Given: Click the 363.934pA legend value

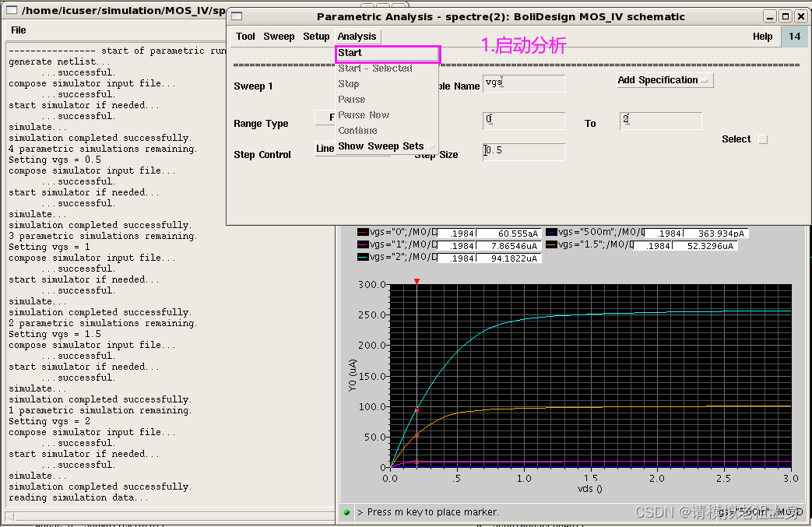Looking at the screenshot, I should pyautogui.click(x=715, y=234).
